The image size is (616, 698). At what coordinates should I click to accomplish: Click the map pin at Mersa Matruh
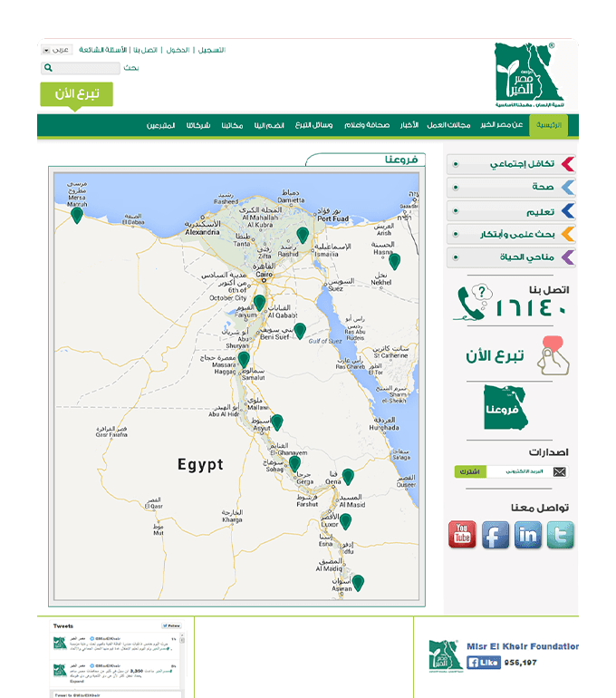coord(77,216)
